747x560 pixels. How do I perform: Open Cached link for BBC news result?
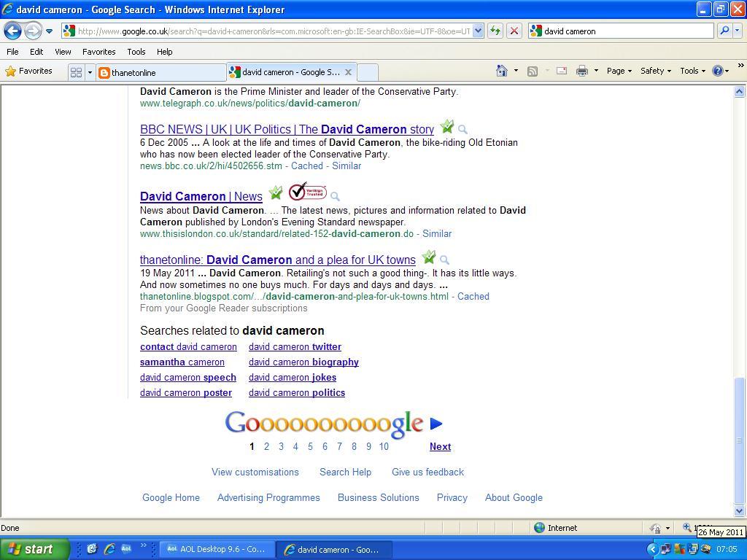[x=307, y=166]
